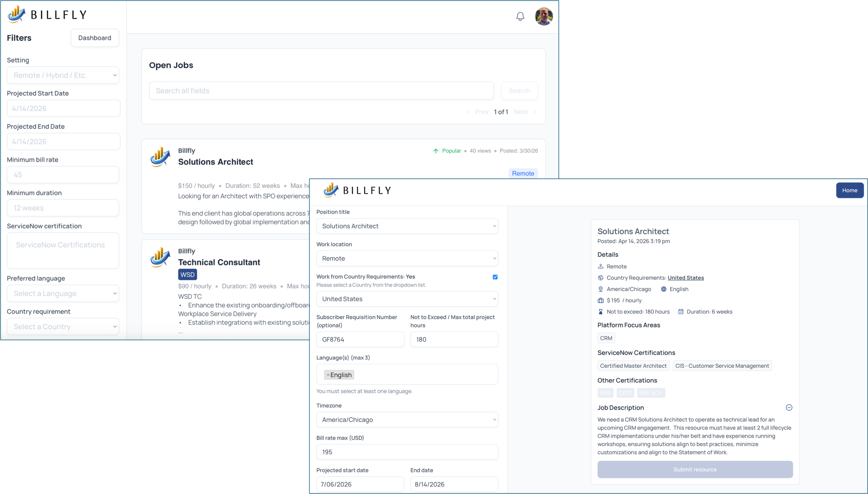Image resolution: width=868 pixels, height=494 pixels.
Task: Open the user profile avatar
Action: (544, 16)
